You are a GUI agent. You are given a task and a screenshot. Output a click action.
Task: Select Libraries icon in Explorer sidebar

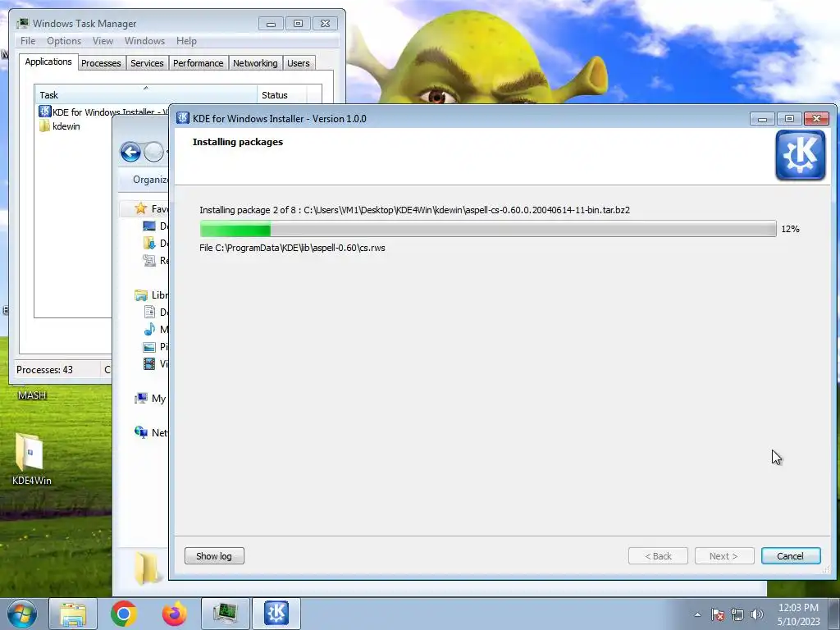pos(141,295)
